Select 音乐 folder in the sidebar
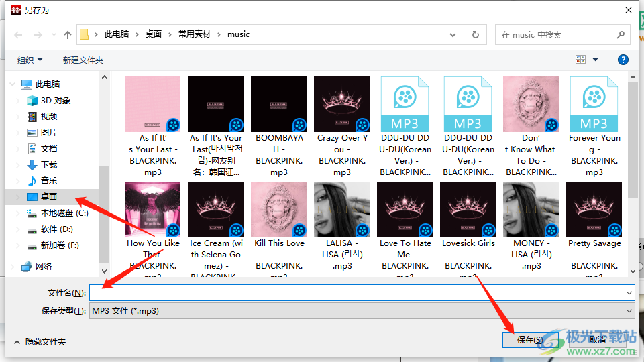 coord(43,180)
